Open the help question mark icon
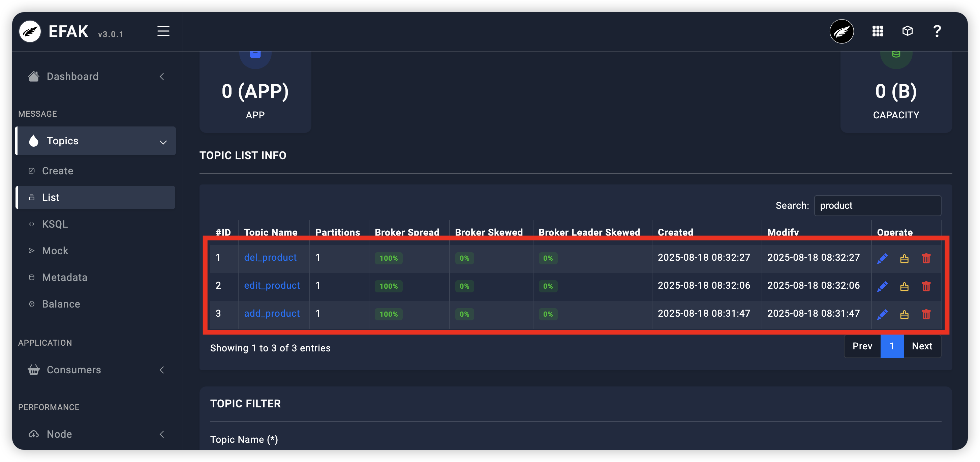Image resolution: width=980 pixels, height=462 pixels. (937, 31)
